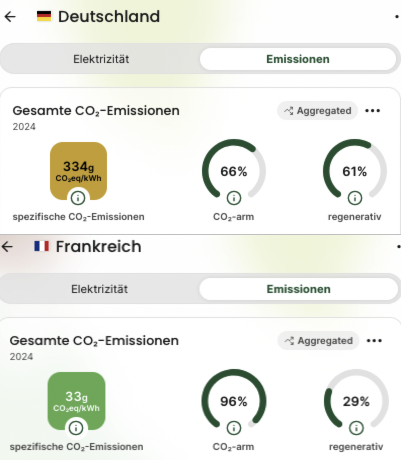Open info icon under France's 96% CO₂-arm gauge

point(234,428)
